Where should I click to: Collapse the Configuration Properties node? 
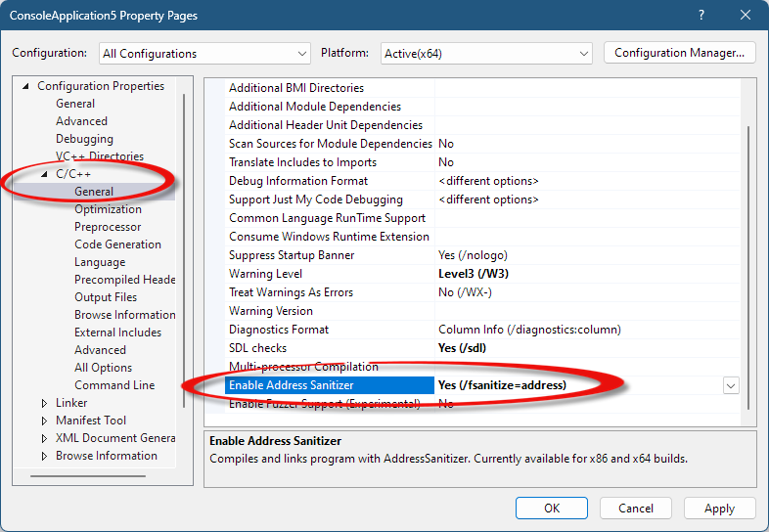[26, 86]
